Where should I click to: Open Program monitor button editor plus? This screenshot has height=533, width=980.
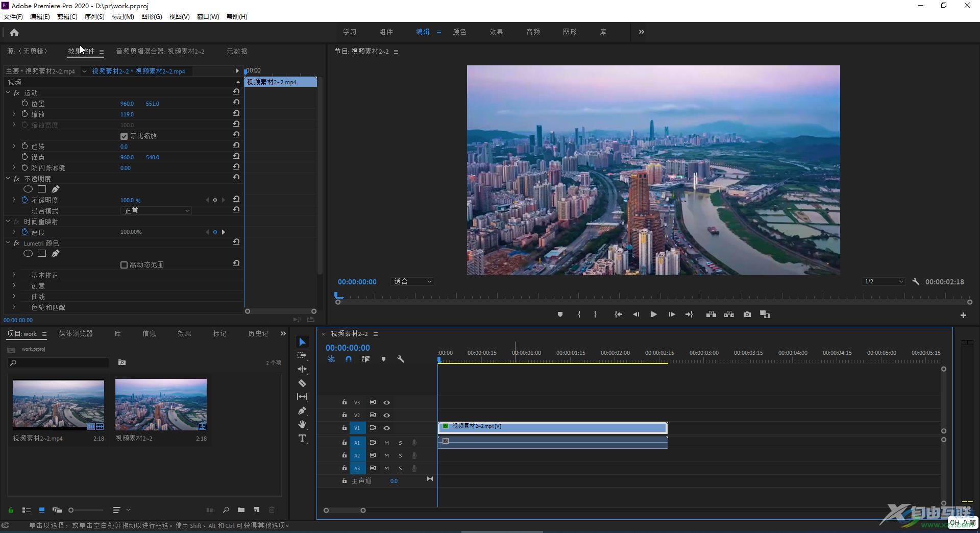(x=963, y=316)
